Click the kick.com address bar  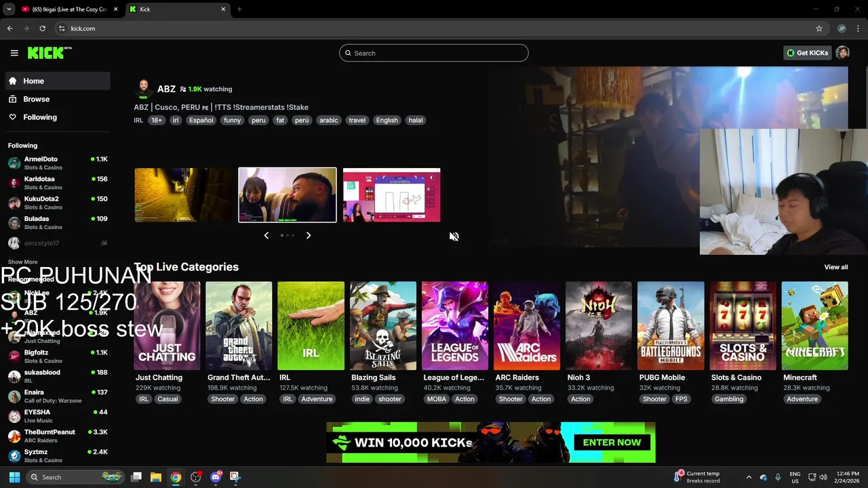click(434, 28)
